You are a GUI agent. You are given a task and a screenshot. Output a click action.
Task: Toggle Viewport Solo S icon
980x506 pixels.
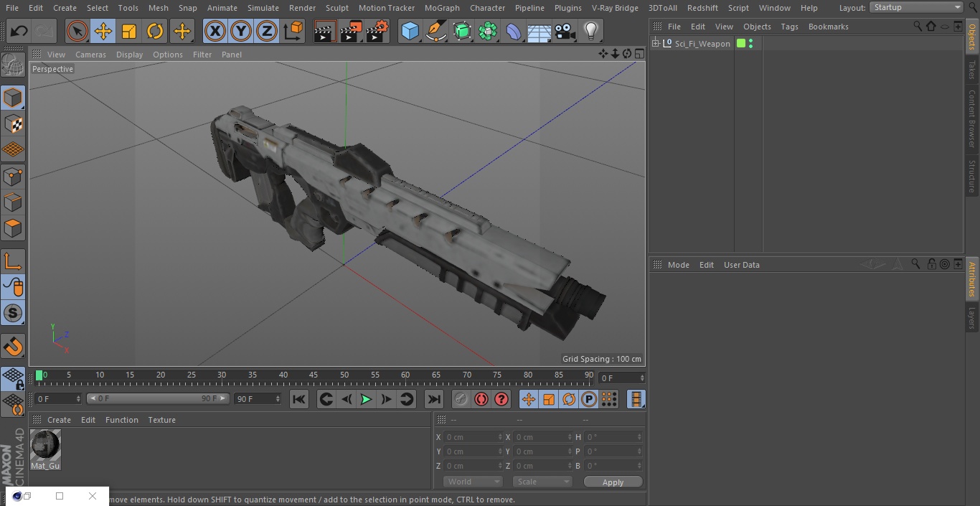pos(13,314)
